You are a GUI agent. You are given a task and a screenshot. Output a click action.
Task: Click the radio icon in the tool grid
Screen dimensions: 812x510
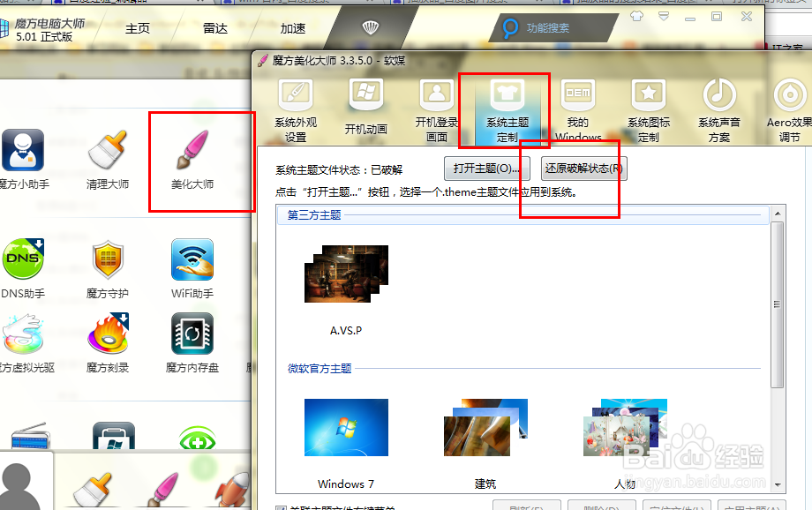coord(30,436)
